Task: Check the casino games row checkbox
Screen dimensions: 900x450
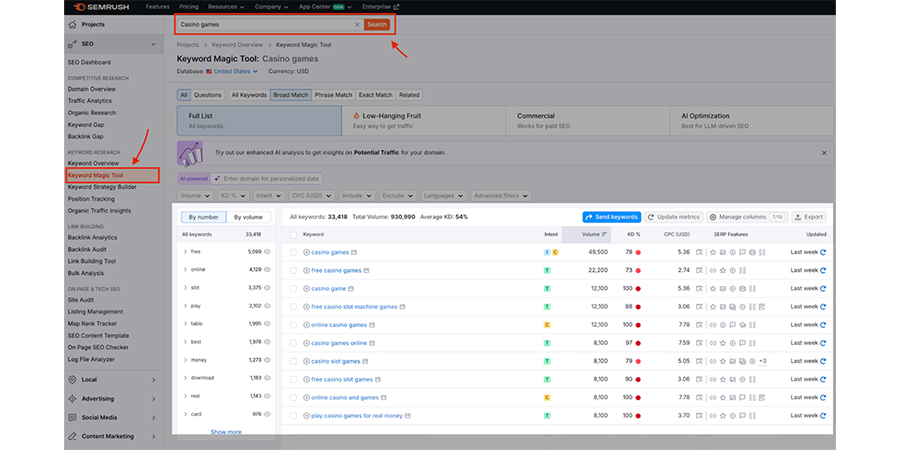Action: (293, 253)
